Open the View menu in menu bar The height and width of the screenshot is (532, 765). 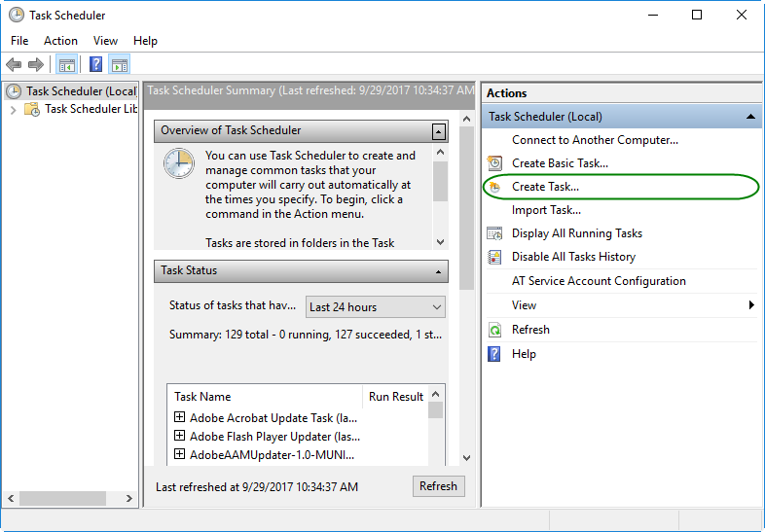coord(105,41)
